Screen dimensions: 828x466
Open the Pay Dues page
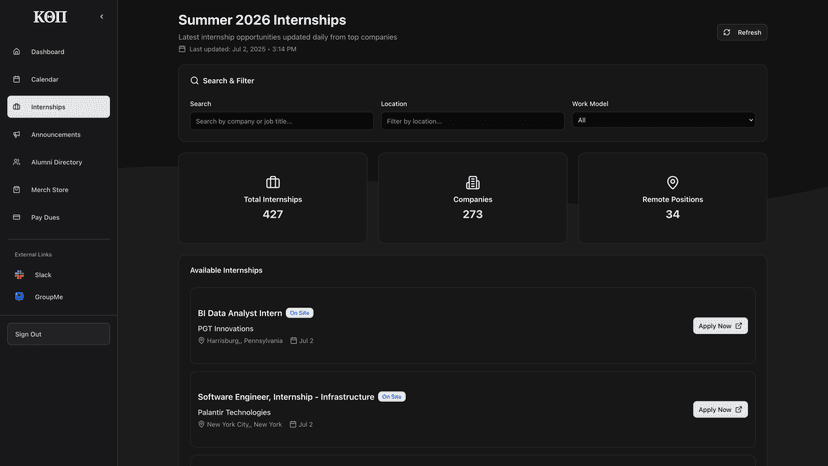(x=59, y=217)
